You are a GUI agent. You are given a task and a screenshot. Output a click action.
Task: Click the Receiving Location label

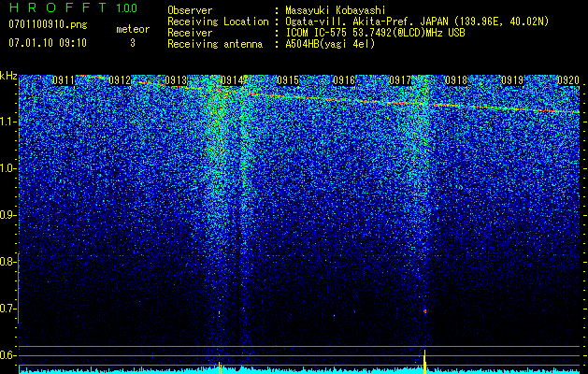tap(218, 22)
